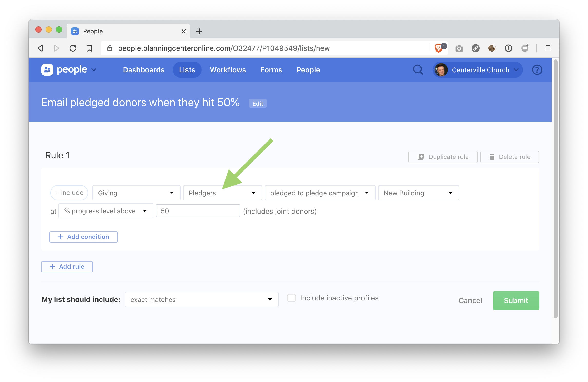Open the Dashboards tab
Screen dimensions: 588x382
click(144, 70)
